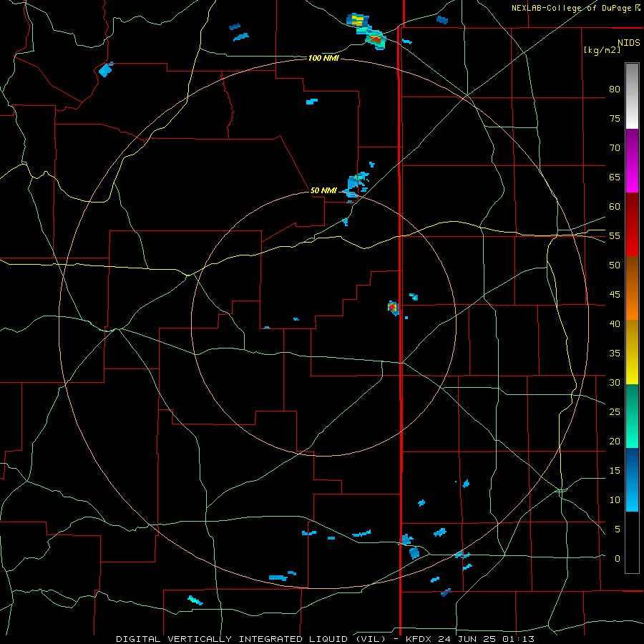Click the NEXLAB-College of DuPage label

pos(572,8)
